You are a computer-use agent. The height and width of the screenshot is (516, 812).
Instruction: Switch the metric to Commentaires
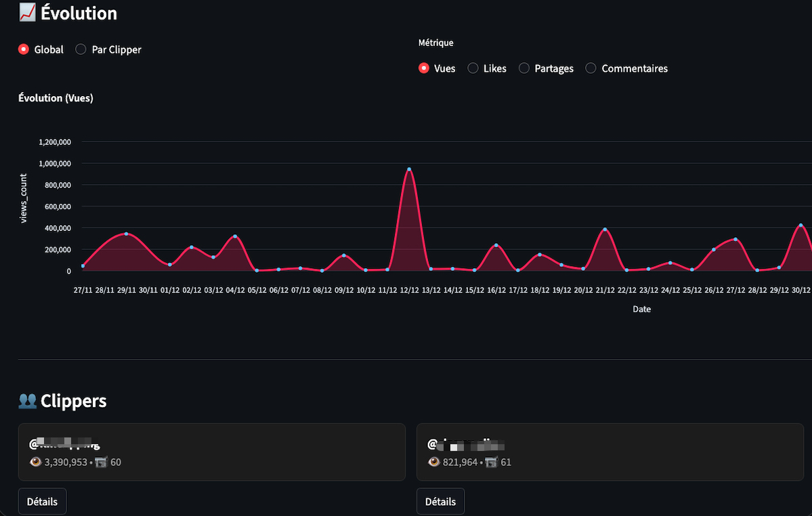[591, 68]
